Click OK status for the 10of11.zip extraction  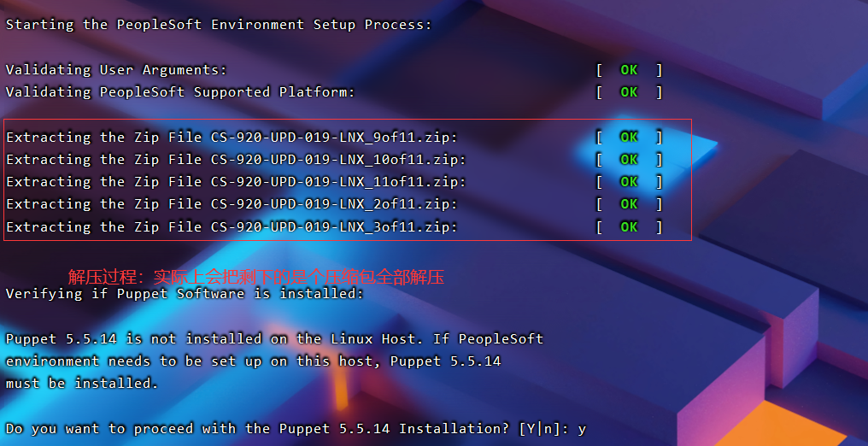tap(629, 160)
